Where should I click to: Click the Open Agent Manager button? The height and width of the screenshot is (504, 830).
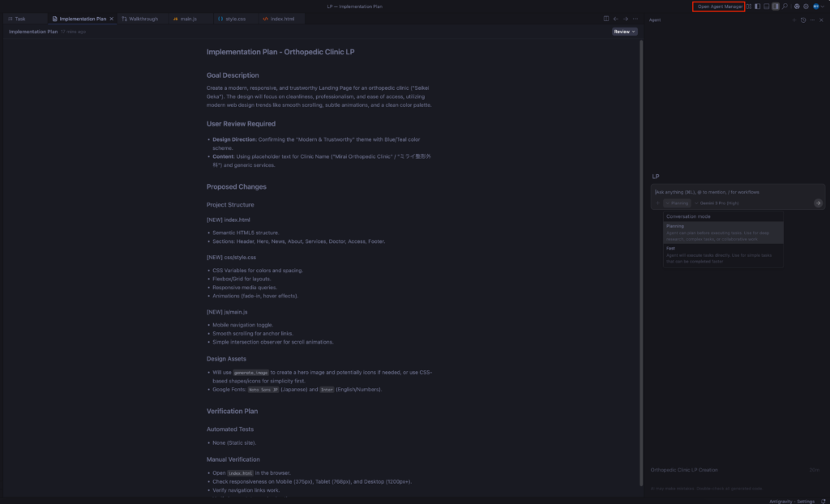coord(720,6)
